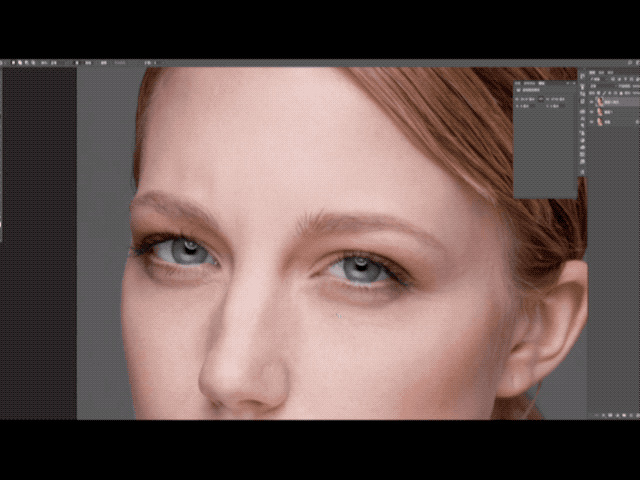Open the layer blend mode dropdown
640x480 pixels.
click(603, 86)
